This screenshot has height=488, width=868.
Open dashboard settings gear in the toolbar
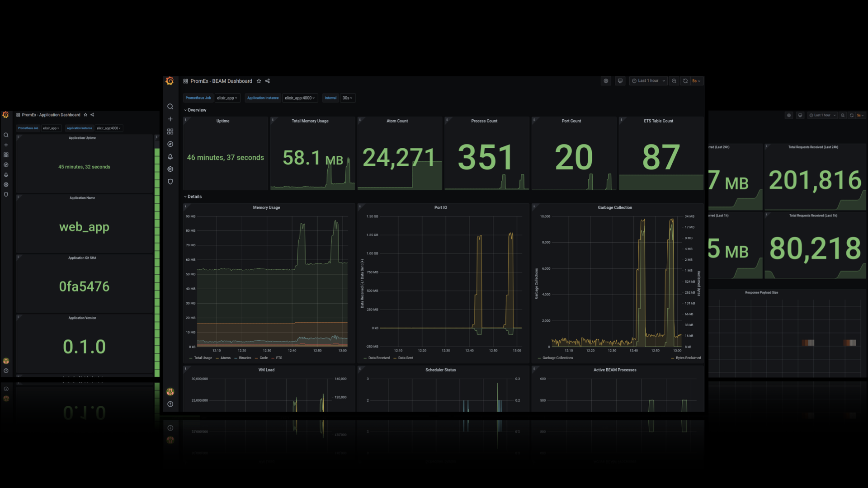click(x=606, y=80)
